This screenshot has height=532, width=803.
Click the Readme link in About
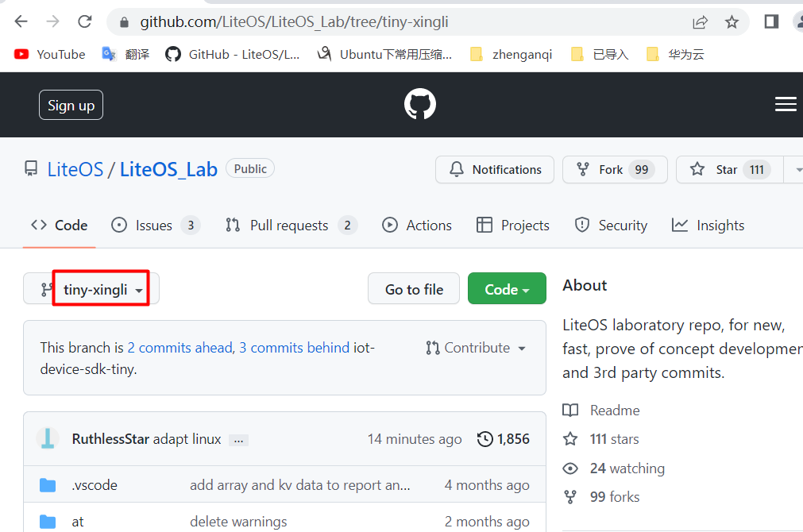click(x=601, y=411)
